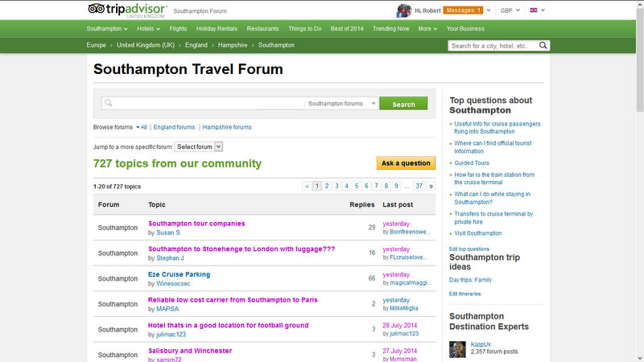Click the green Search button
This screenshot has width=644, height=362.
[x=403, y=104]
